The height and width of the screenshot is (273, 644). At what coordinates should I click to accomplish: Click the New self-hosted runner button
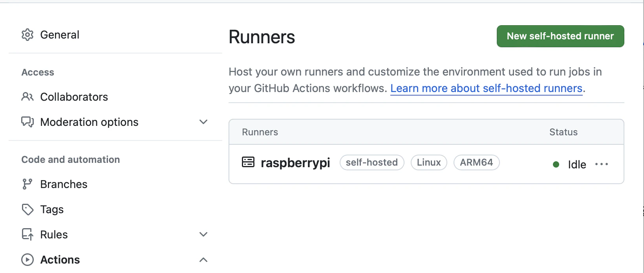(x=560, y=36)
